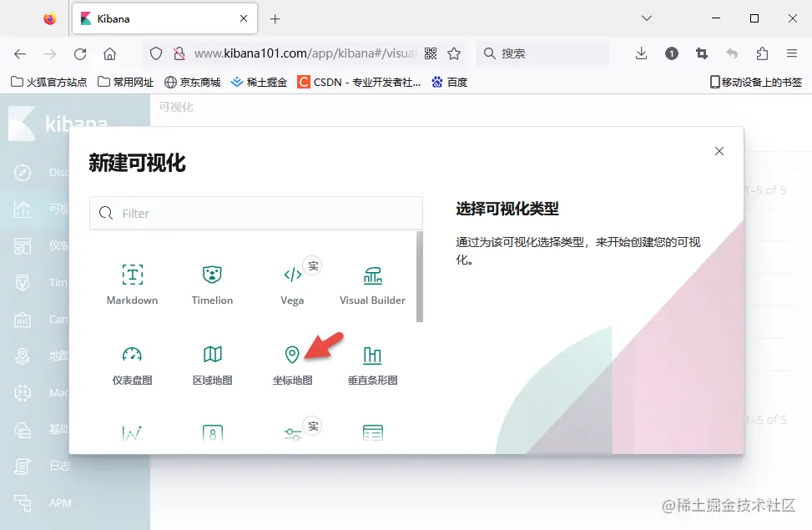This screenshot has height=530, width=812.
Task: Open the 地图 maps sidebar icon
Action: (x=23, y=356)
